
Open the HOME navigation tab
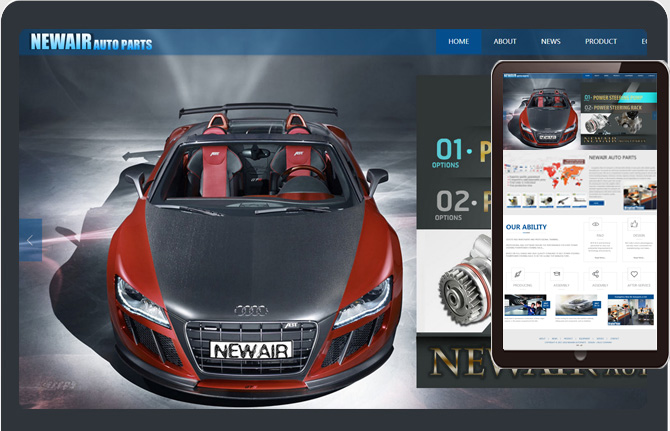pyautogui.click(x=458, y=41)
